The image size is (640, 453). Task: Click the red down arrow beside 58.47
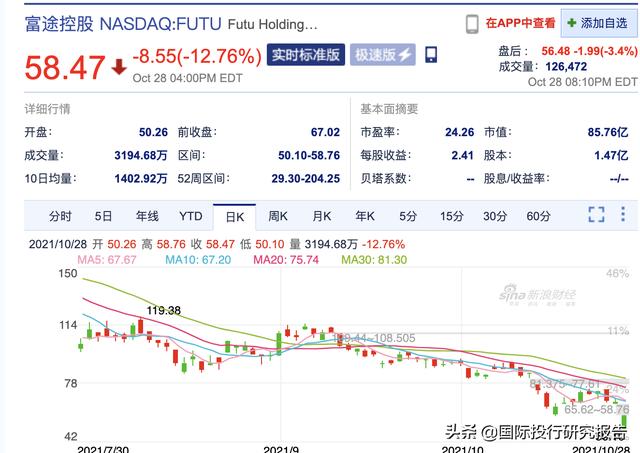(119, 67)
